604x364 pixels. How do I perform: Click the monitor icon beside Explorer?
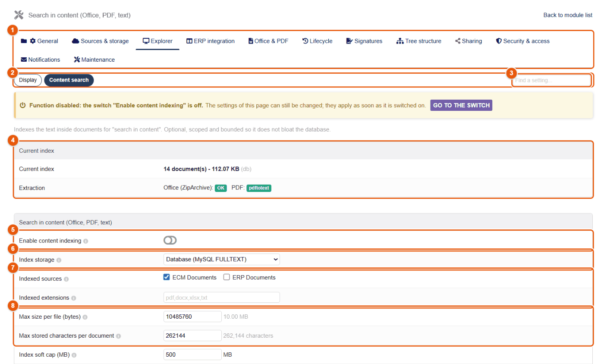(x=146, y=41)
